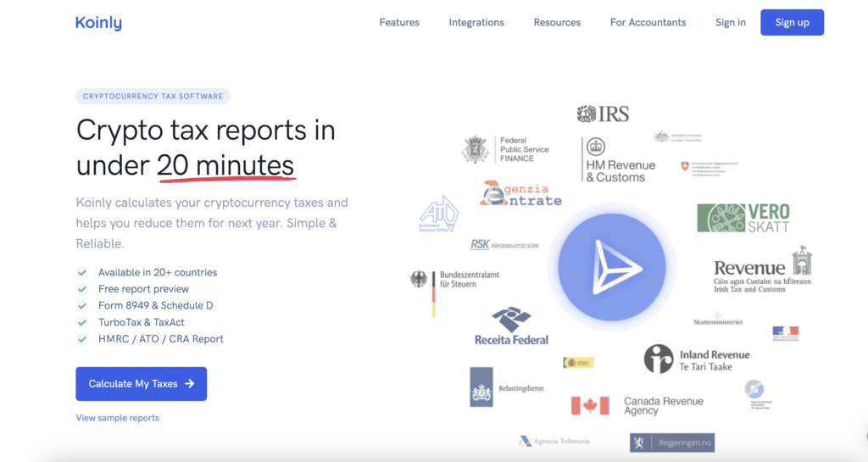Image resolution: width=868 pixels, height=462 pixels.
Task: Click the Inland Revenue Te Tari Taake logo
Action: pyautogui.click(x=697, y=359)
